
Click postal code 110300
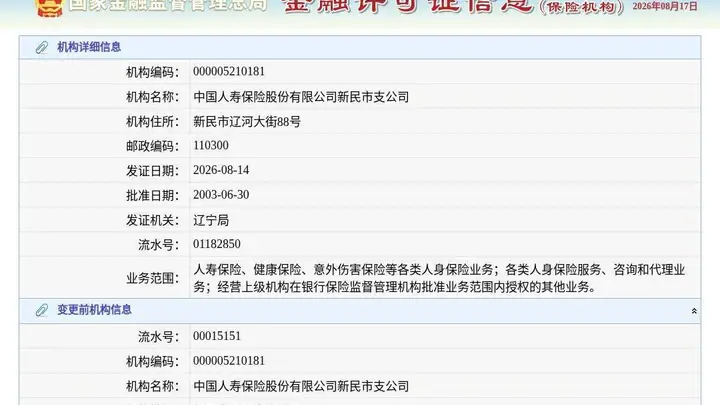211,146
